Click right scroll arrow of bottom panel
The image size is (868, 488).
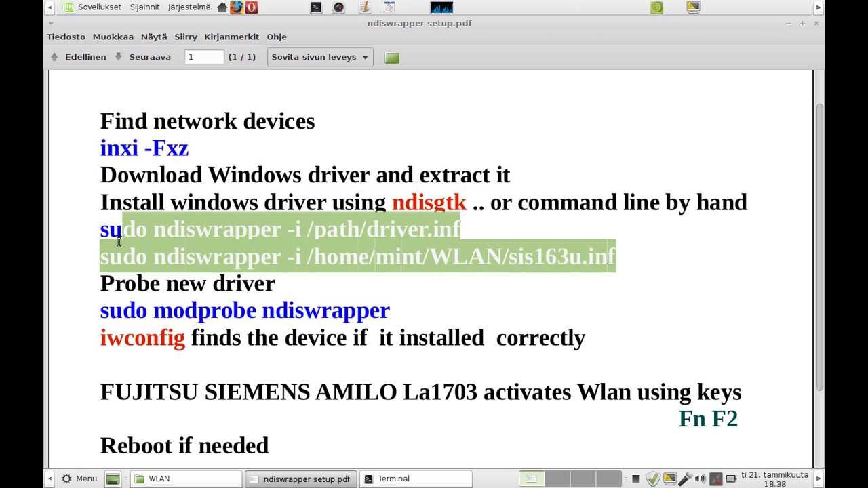(x=818, y=479)
